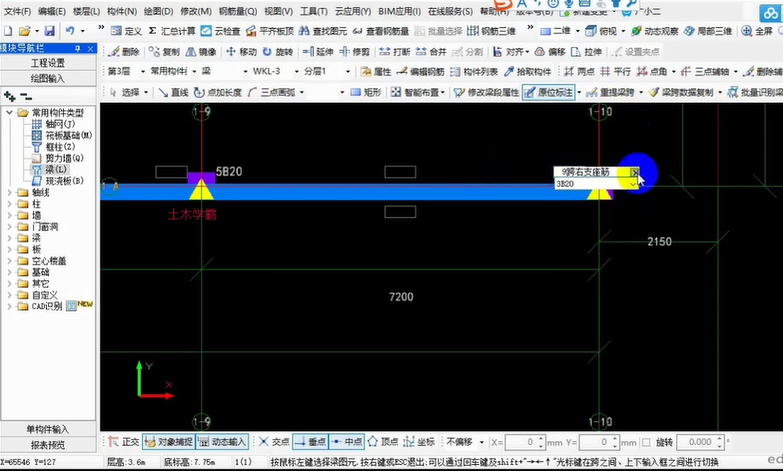Select the 旋转 tool
Screen dimensions: 783x471
click(278, 51)
